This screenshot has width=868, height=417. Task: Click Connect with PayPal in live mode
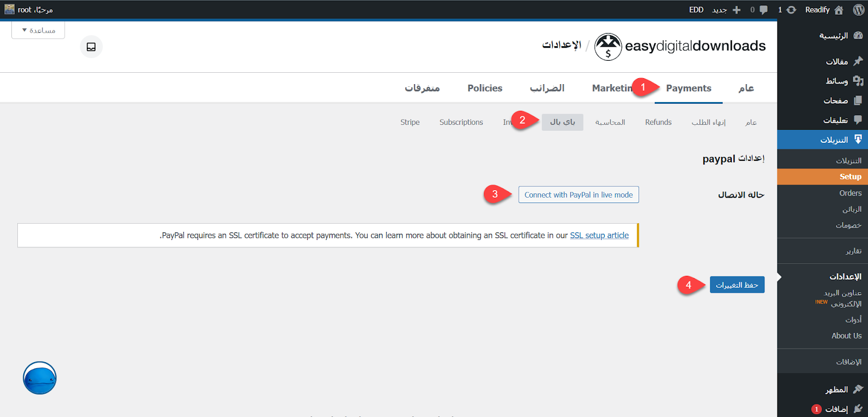(x=578, y=195)
